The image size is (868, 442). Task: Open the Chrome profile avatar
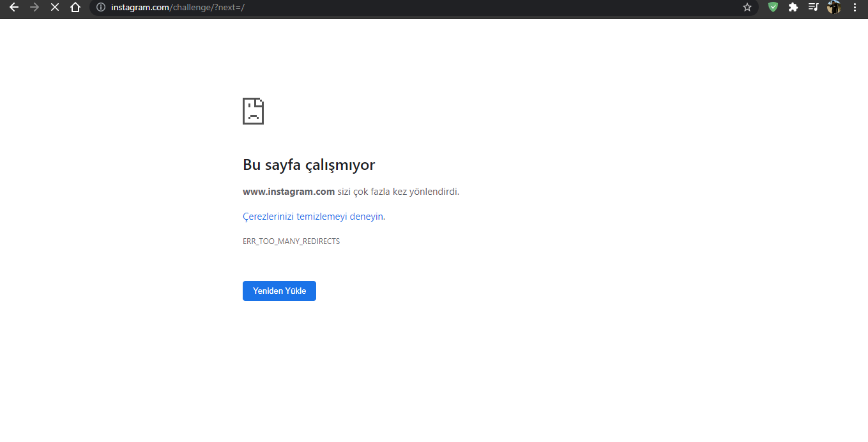(834, 8)
